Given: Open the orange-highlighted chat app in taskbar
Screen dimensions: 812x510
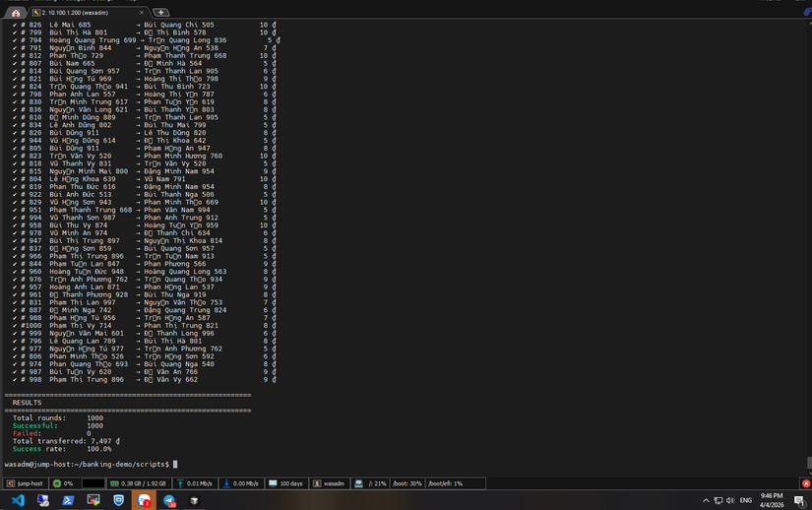Looking at the screenshot, I should tap(144, 500).
